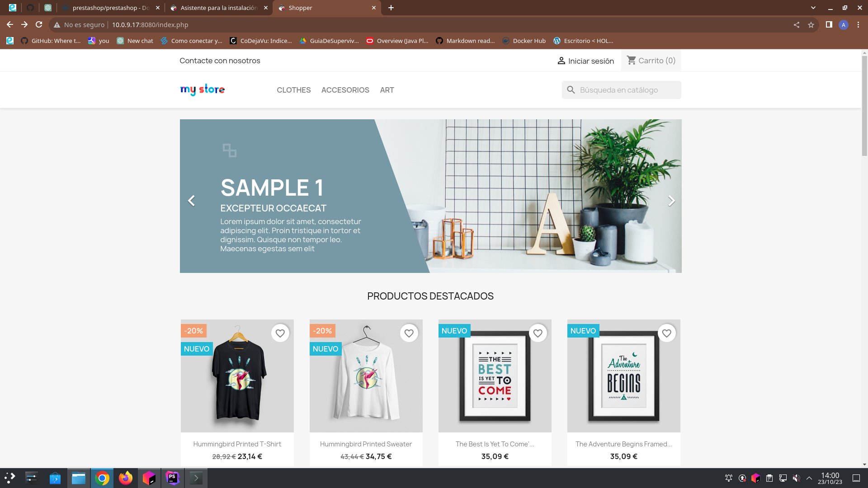Expand the ACCESORIOS navigation menu
The width and height of the screenshot is (868, 488).
(345, 89)
